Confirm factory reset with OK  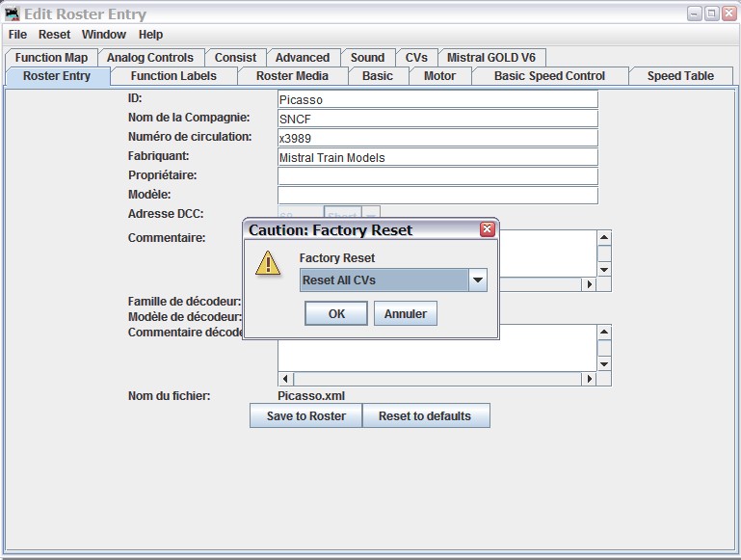(x=336, y=314)
